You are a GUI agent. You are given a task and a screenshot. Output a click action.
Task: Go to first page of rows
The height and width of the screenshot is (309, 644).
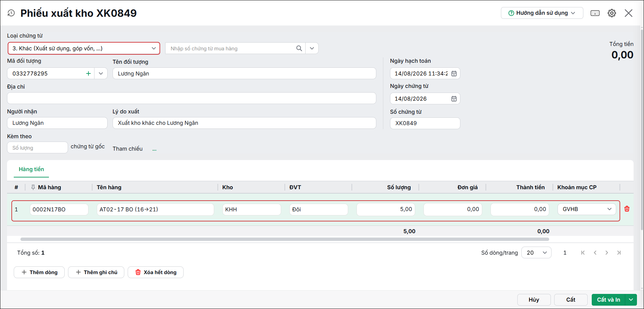click(x=583, y=253)
